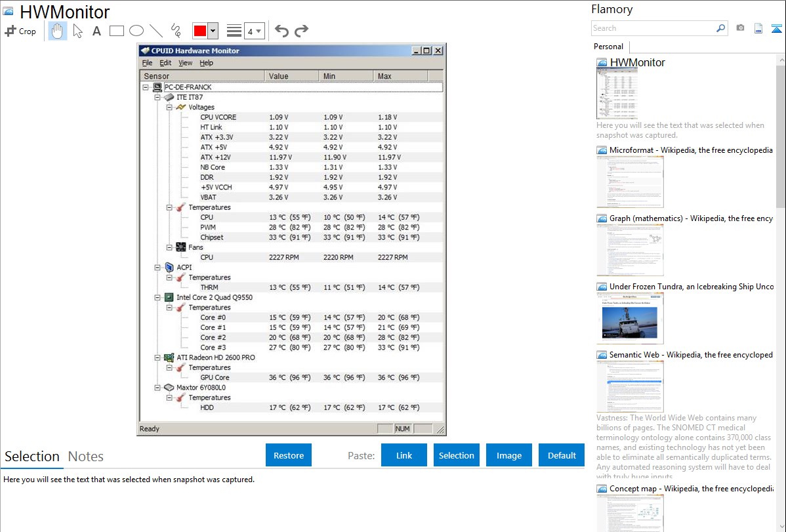Collapse the Voltages group

pyautogui.click(x=169, y=108)
